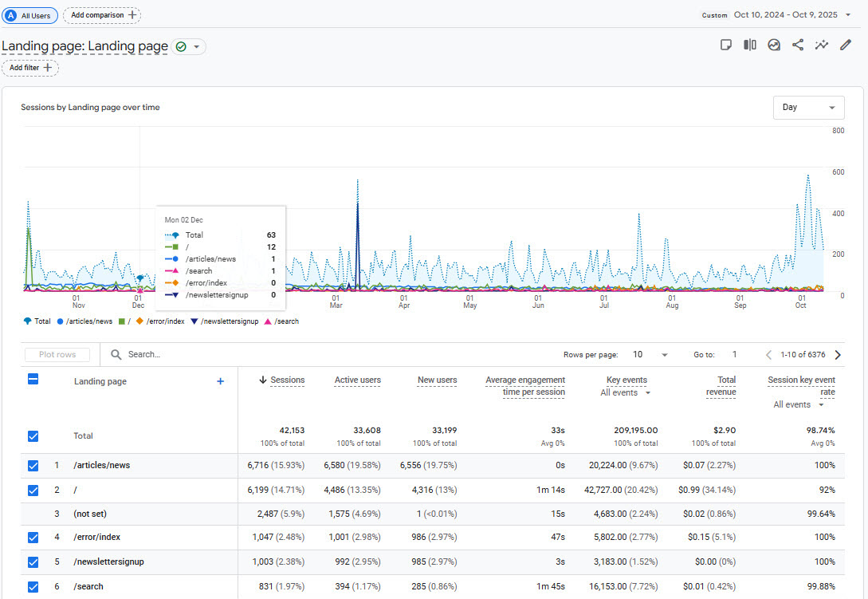
Task: Switch to the All Users segment chip
Action: [x=29, y=14]
